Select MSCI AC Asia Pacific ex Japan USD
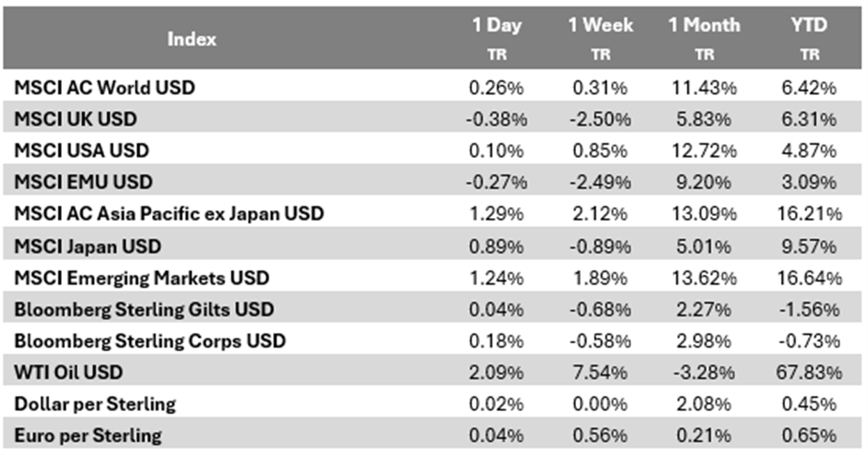Screen dimensions: 868x453 169,213
